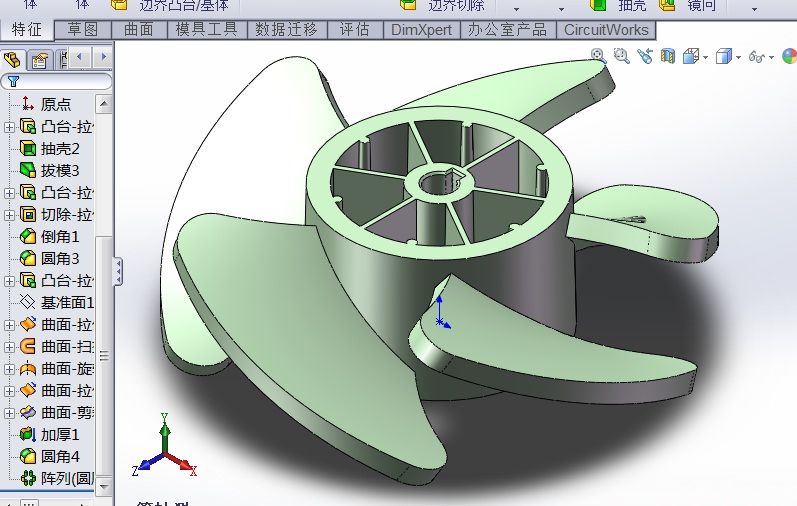
Task: Open the View Orientation icon
Action: tap(691, 56)
